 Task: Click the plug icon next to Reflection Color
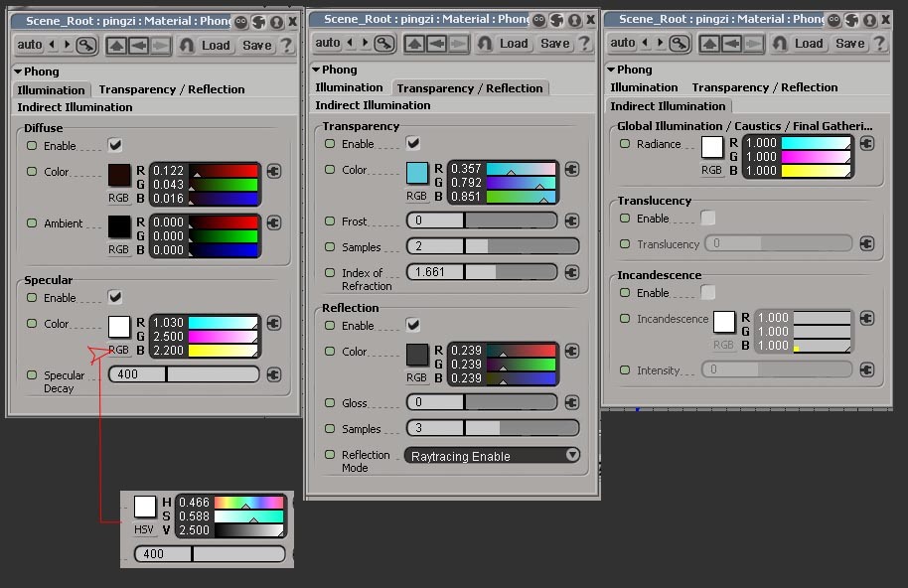[x=572, y=351]
